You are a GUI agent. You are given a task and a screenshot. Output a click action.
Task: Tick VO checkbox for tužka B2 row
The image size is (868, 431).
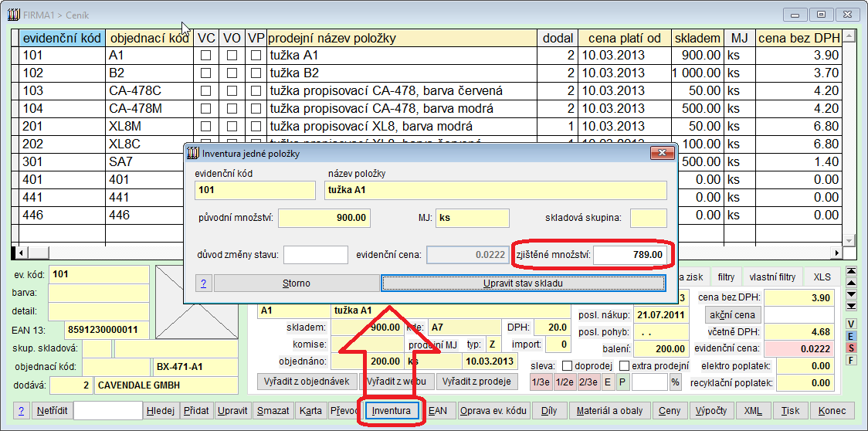(232, 73)
